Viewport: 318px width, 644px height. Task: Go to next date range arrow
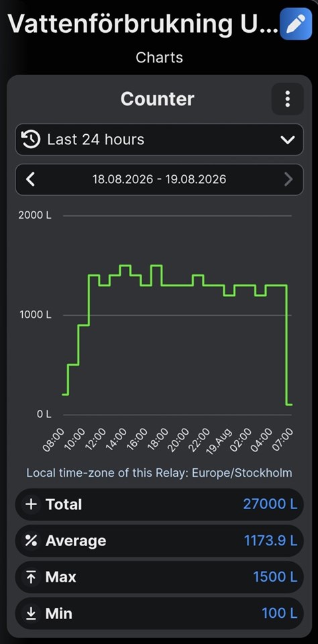[288, 180]
